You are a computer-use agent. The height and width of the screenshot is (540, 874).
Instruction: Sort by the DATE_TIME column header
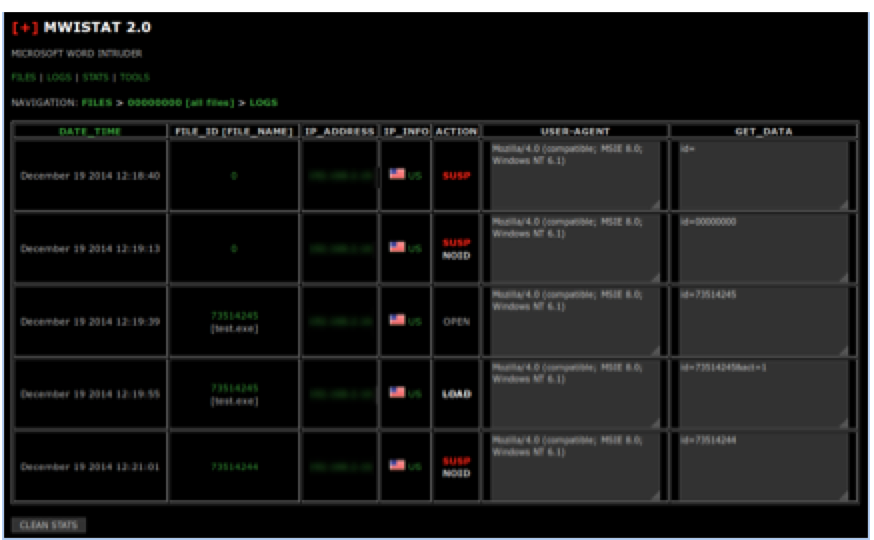90,132
